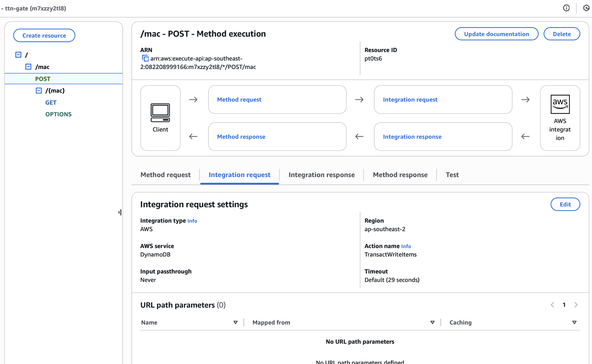Click arrow from AWS integration to Integration response
The height and width of the screenshot is (364, 592).
[x=525, y=136]
